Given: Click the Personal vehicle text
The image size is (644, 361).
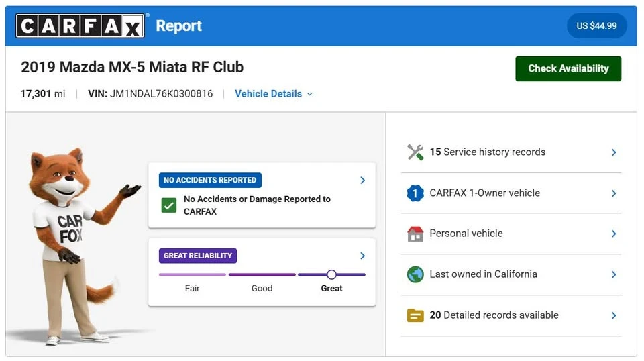Looking at the screenshot, I should [x=466, y=234].
